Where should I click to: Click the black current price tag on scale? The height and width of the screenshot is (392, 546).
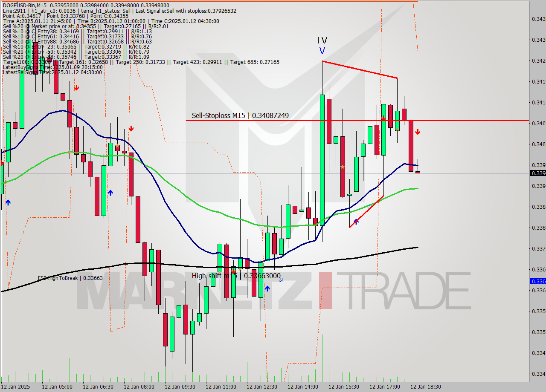click(x=537, y=173)
